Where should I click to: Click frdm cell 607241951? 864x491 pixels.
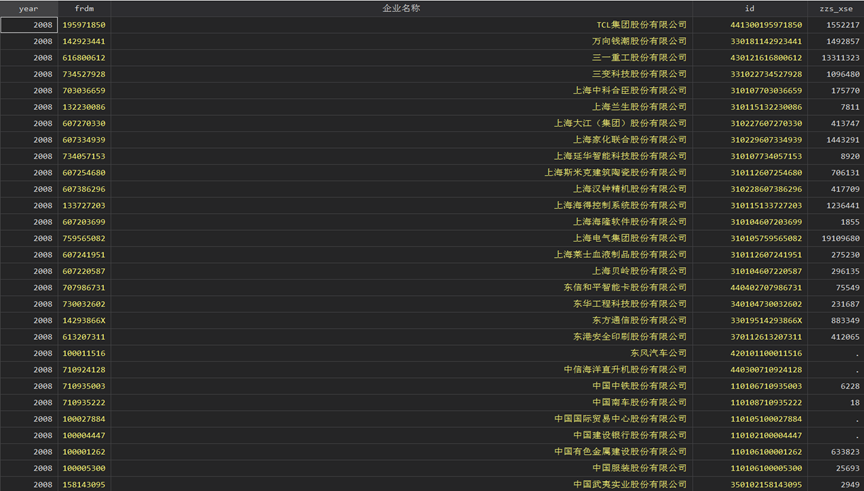coord(84,255)
